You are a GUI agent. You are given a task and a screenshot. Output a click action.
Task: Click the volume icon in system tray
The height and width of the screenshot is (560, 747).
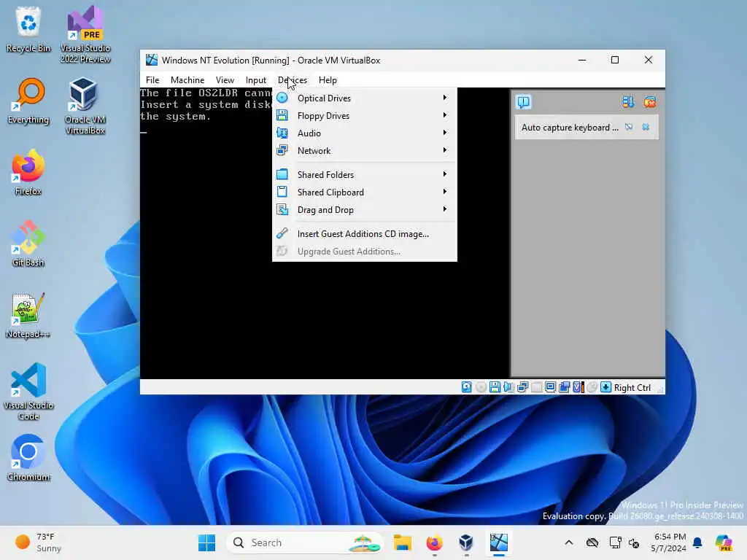click(634, 542)
